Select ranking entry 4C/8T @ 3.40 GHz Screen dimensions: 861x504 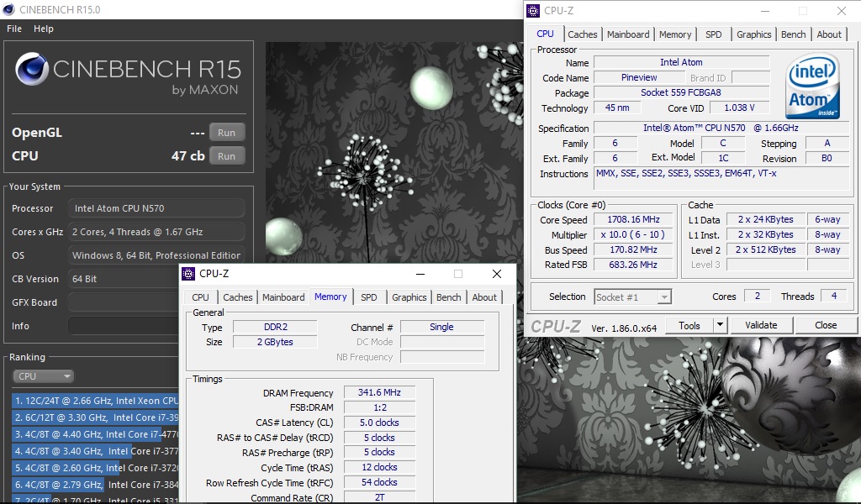point(94,451)
